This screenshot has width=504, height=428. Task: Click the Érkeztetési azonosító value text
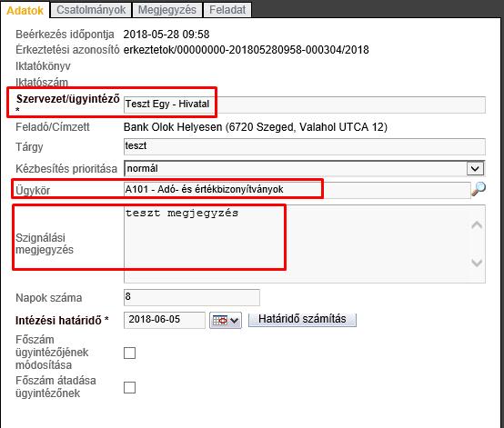point(247,50)
